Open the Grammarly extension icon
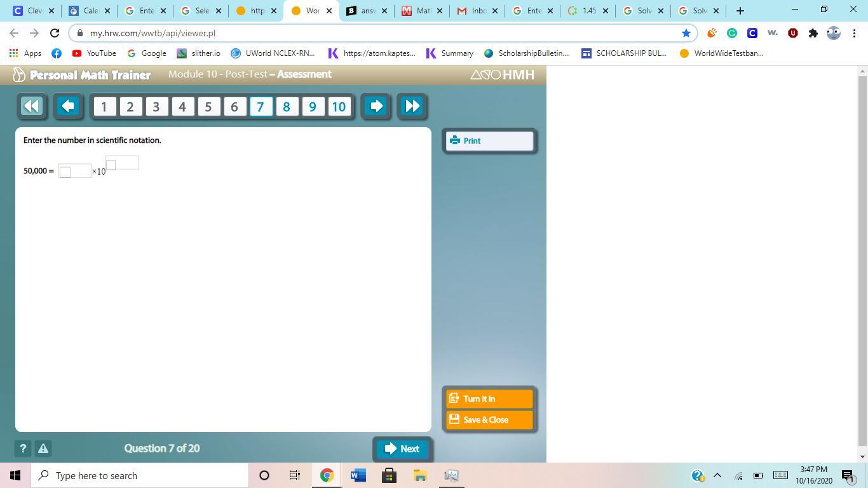The height and width of the screenshot is (488, 868). (x=732, y=33)
